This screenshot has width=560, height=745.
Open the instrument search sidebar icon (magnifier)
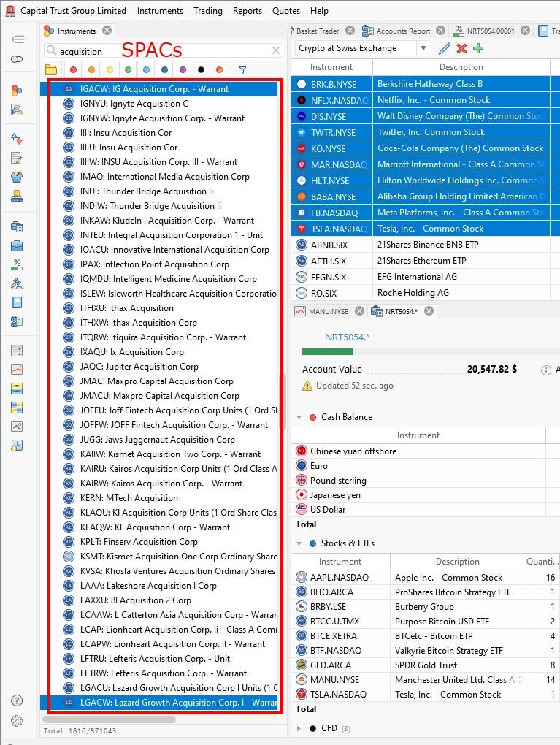pyautogui.click(x=17, y=110)
